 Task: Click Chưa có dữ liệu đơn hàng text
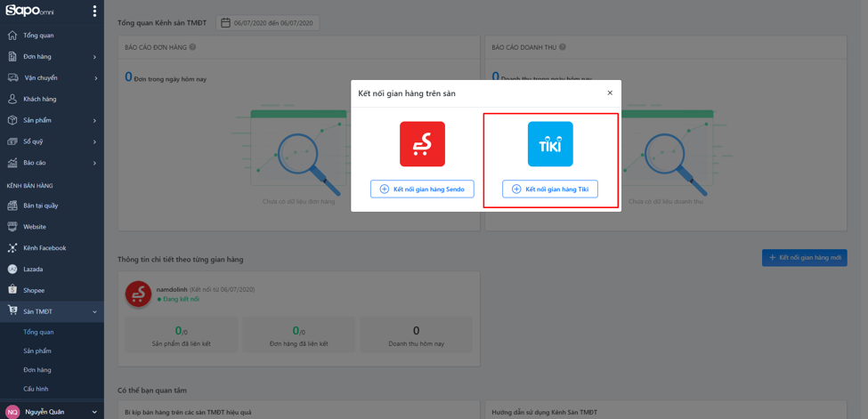299,202
